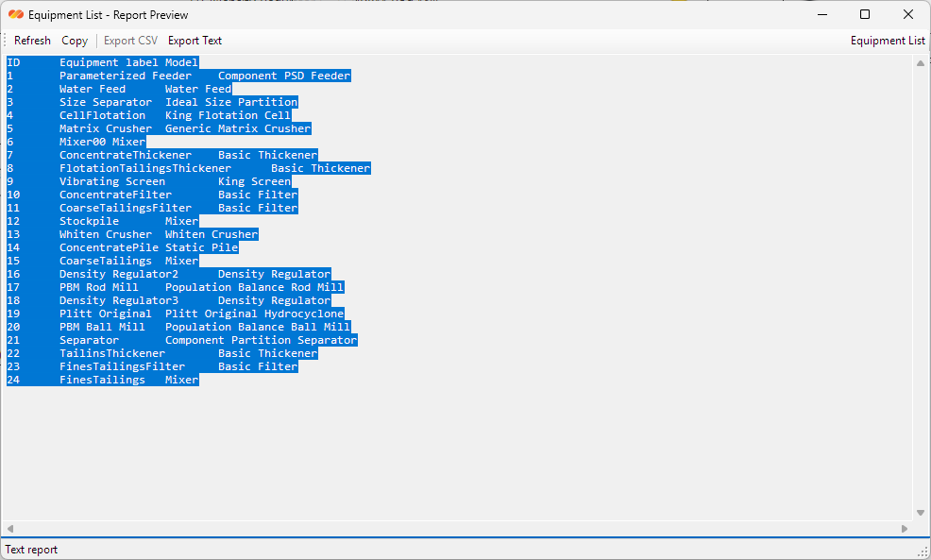Click the Parameterized Feeder row in report
931x560 pixels.
[x=178, y=76]
